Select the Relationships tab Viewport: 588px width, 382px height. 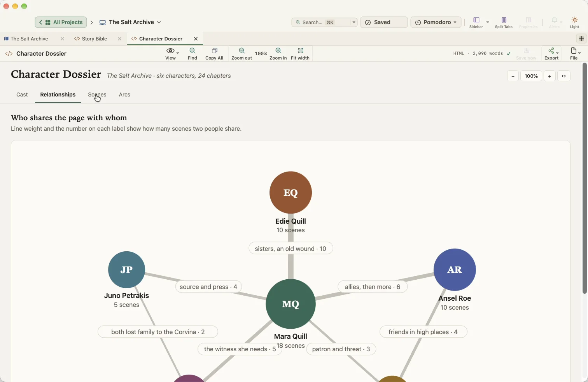tap(58, 95)
